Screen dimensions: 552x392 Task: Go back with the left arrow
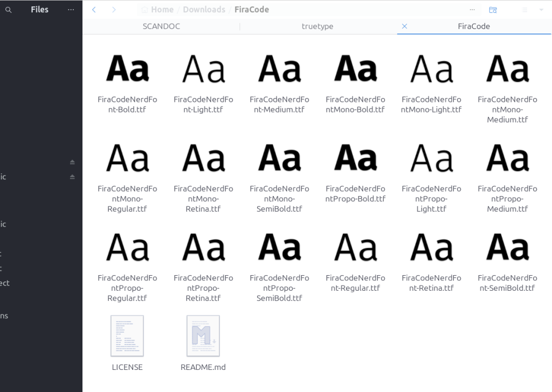(94, 10)
